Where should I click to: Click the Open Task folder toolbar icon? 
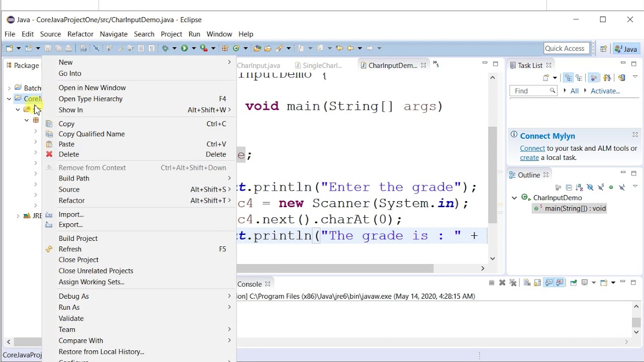point(268,48)
